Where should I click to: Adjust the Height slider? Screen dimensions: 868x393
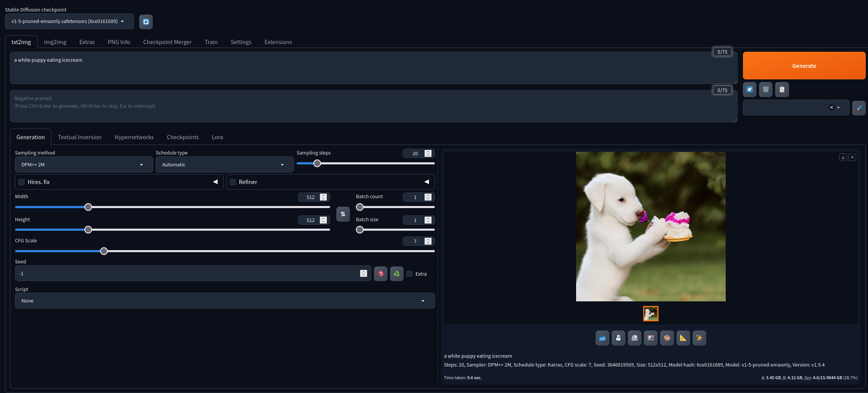(172, 230)
